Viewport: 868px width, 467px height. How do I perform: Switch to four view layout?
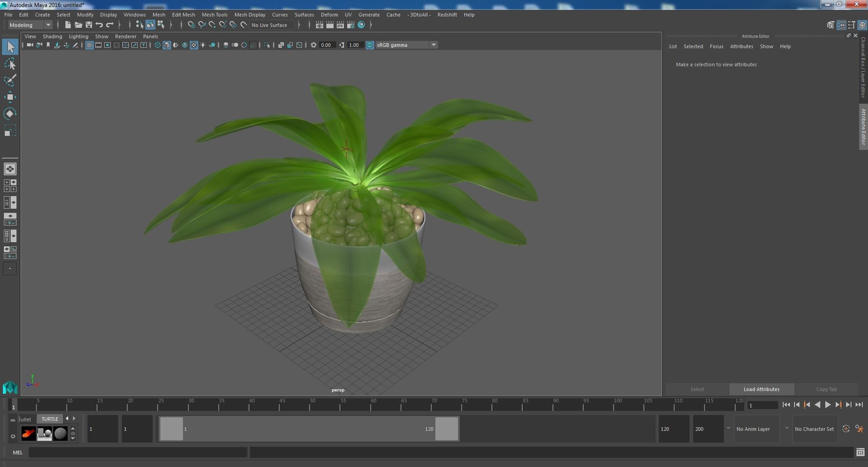[10, 186]
